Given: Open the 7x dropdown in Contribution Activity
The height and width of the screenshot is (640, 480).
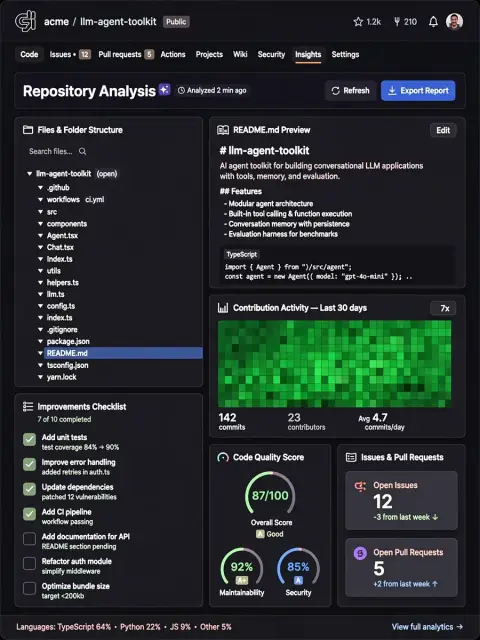Looking at the screenshot, I should coord(443,308).
